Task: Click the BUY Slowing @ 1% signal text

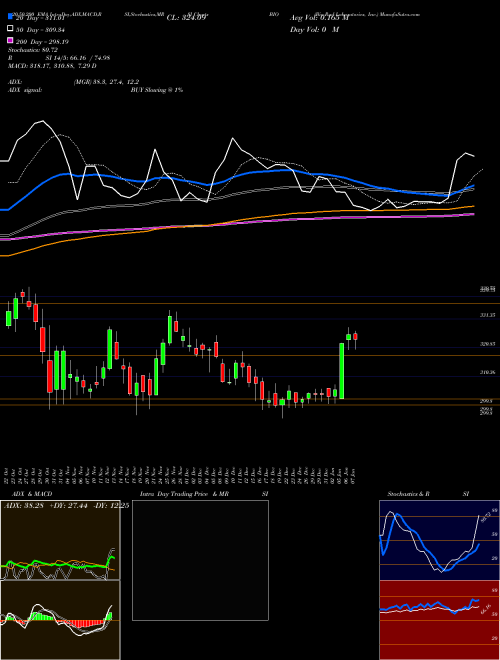Action: click(157, 90)
